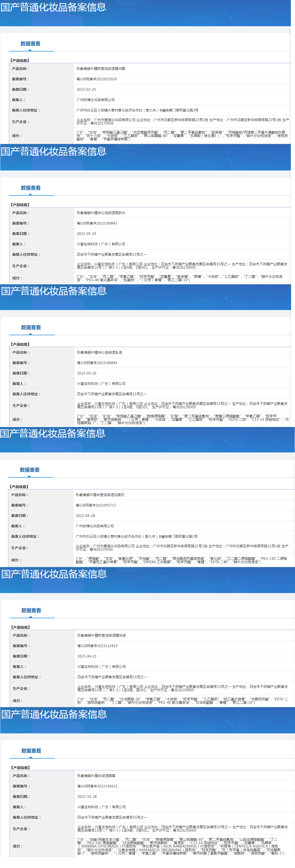Click registration number 粤G妆网备字2023145031
Viewport: 295px width, 868px height.
(x=98, y=786)
